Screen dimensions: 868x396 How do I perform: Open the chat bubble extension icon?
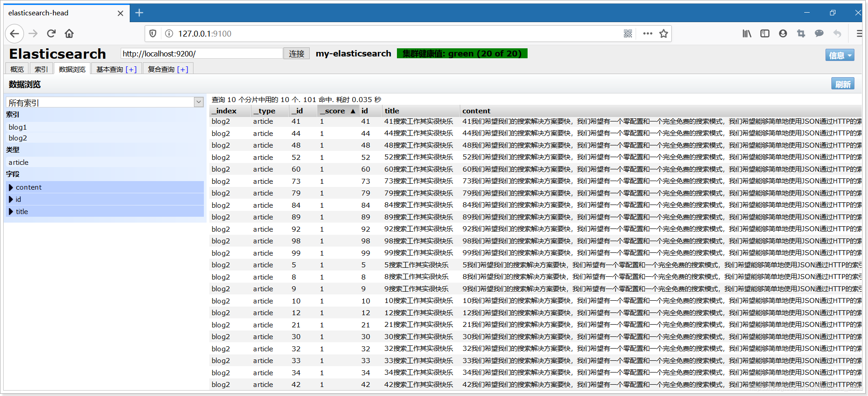pos(819,33)
